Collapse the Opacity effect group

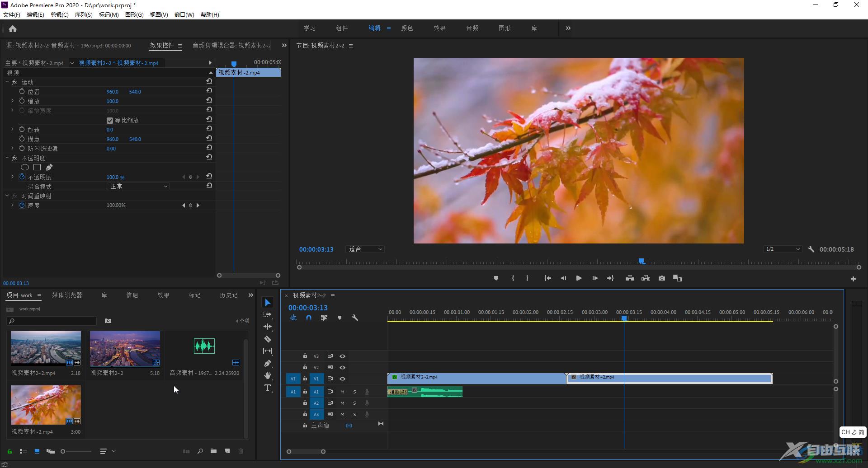(x=7, y=158)
